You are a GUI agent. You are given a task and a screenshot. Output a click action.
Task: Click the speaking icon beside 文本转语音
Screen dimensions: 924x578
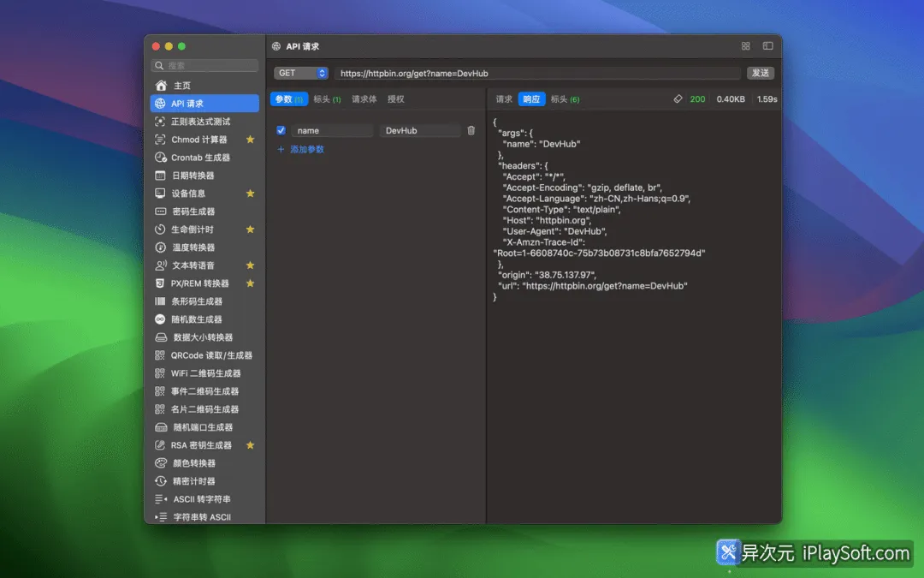coord(160,265)
